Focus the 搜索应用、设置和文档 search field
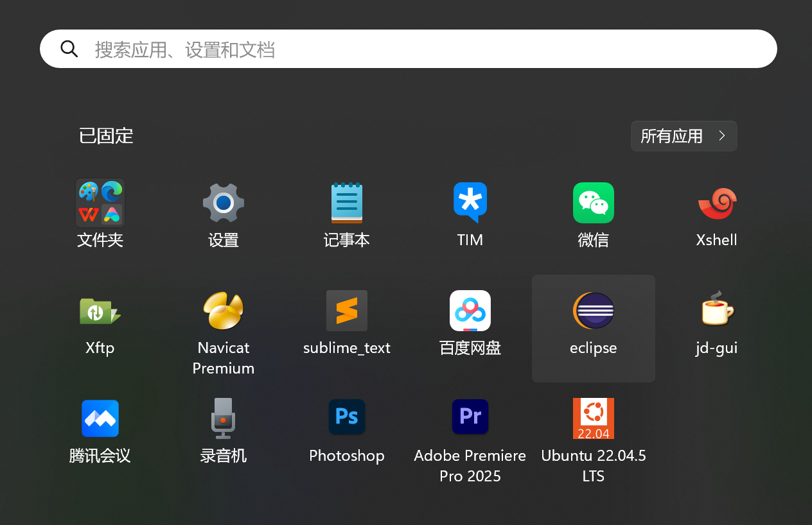812x525 pixels. pos(409,49)
